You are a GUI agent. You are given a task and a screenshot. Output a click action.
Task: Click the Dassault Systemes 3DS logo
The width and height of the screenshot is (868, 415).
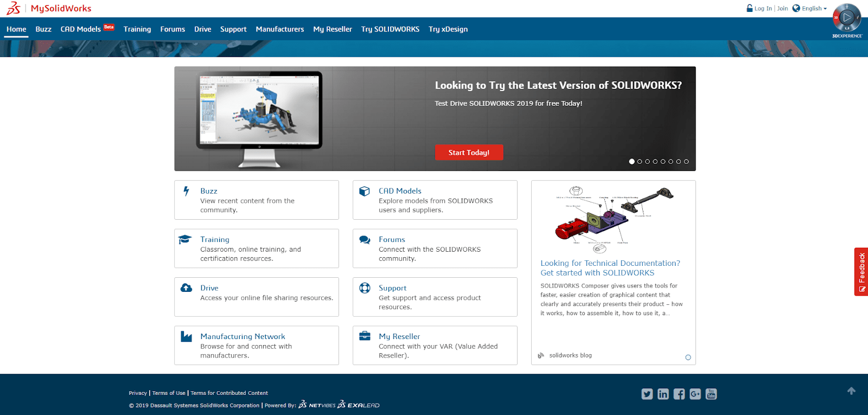tap(13, 8)
